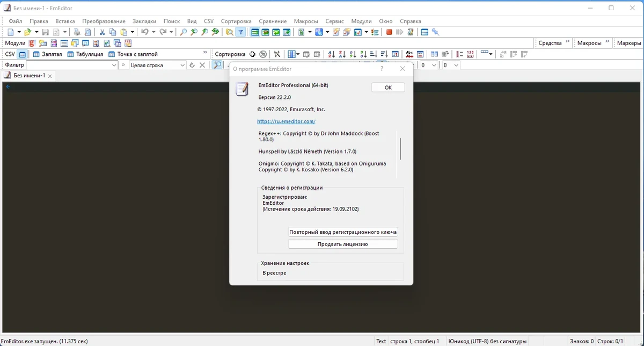Screen dimensions: 644x346
Task: Click the Copy icon
Action: click(113, 32)
